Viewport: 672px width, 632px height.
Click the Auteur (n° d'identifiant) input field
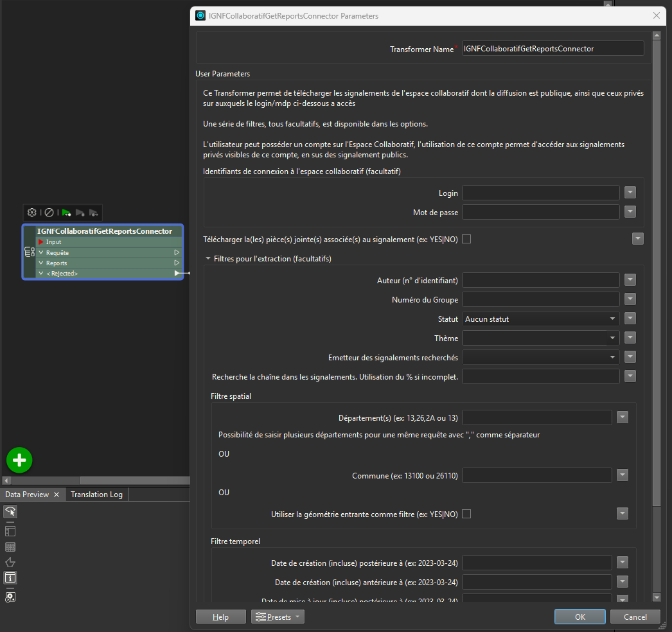[541, 280]
